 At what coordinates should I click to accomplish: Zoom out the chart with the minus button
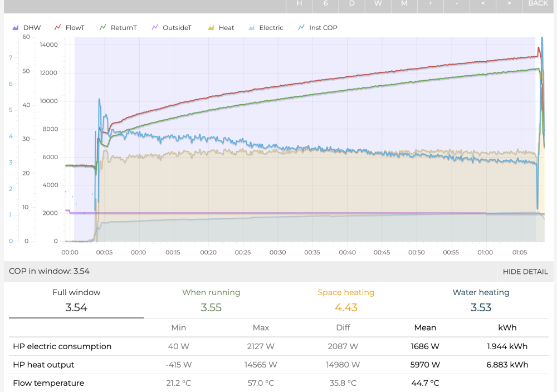tap(457, 5)
